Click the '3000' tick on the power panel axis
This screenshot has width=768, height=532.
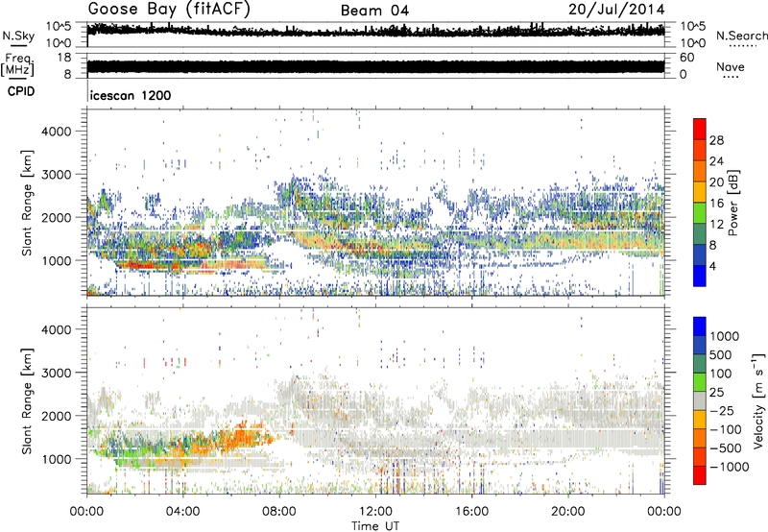(x=57, y=175)
